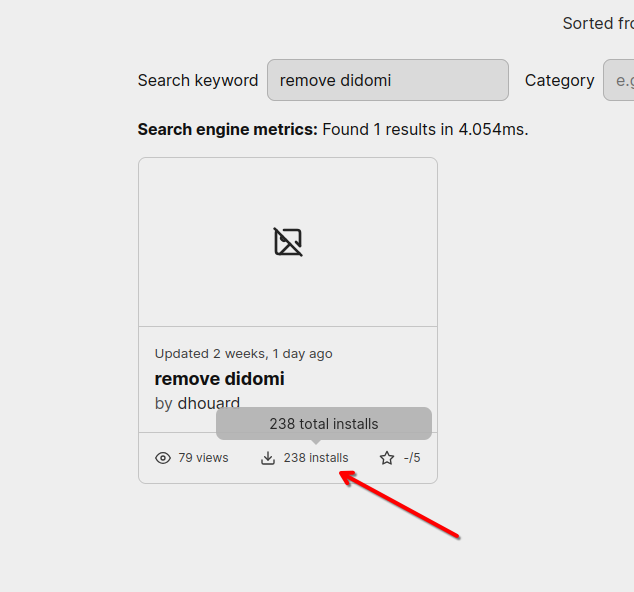The image size is (634, 592).
Task: Open the remove didomi title link
Action: click(x=219, y=379)
